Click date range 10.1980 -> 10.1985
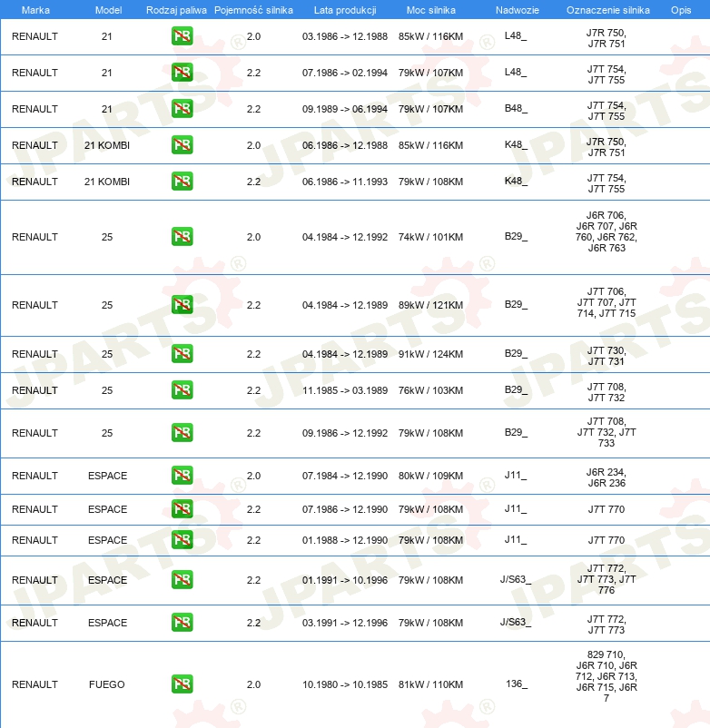 (x=344, y=684)
